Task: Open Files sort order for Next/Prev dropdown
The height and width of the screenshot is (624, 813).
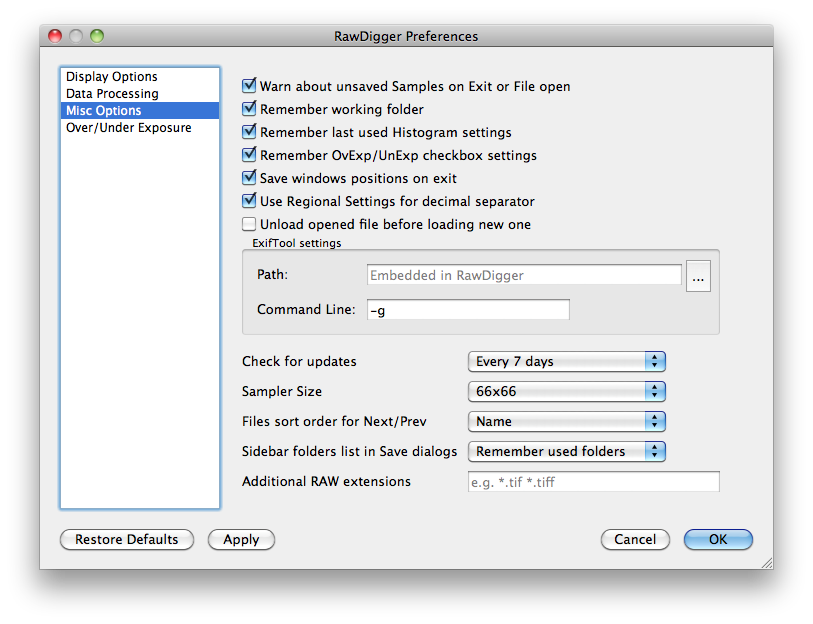Action: 567,422
